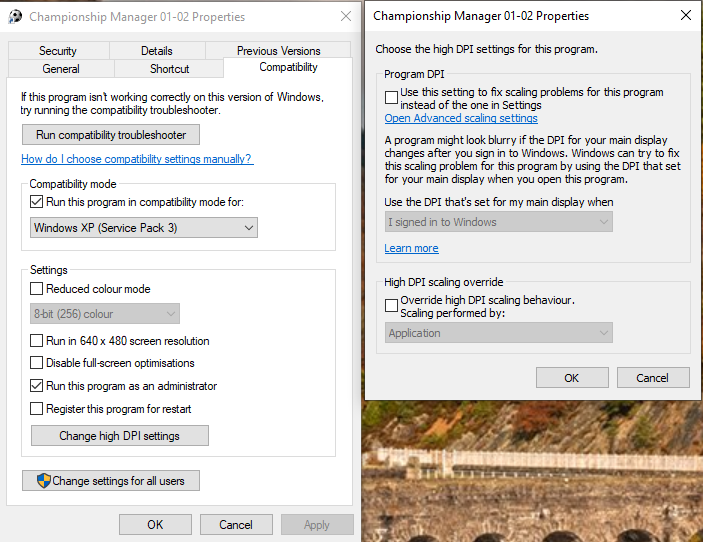The width and height of the screenshot is (703, 542).
Task: Enable Reduced colour mode checkbox
Action: pos(36,288)
